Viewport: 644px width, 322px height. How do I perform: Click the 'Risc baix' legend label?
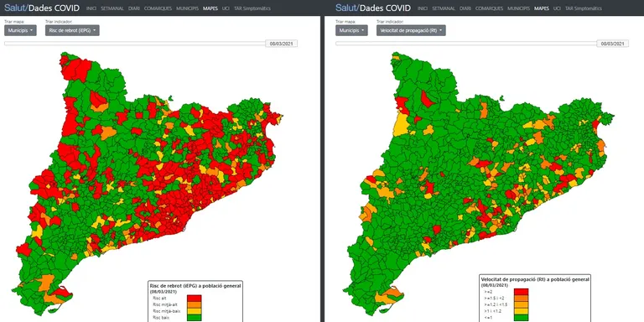[160, 318]
